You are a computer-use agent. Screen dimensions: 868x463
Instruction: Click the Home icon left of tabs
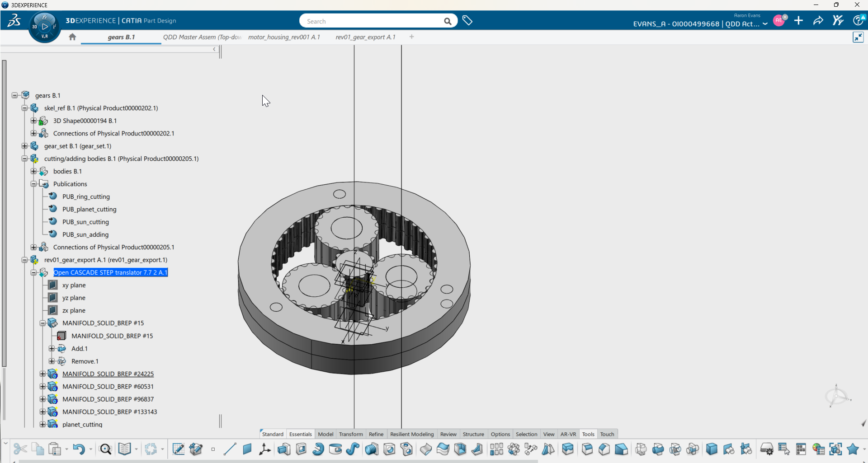[72, 37]
